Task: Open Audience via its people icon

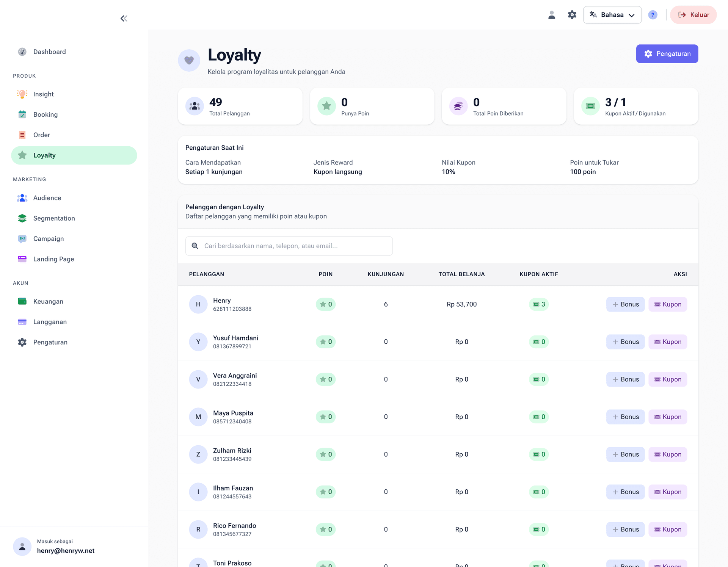Action: pyautogui.click(x=22, y=197)
